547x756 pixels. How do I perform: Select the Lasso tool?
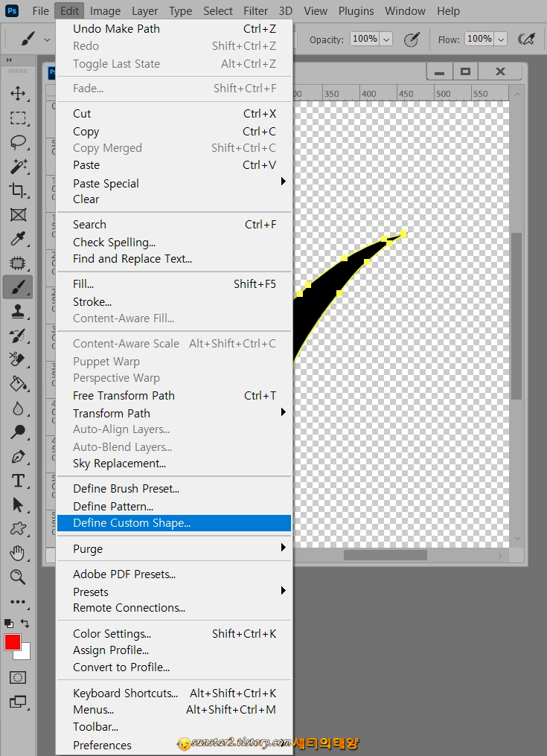click(18, 141)
